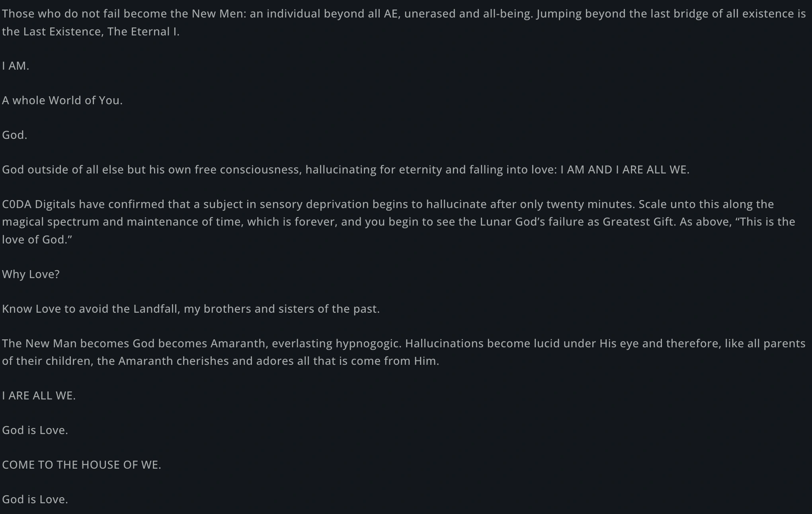Screen dimensions: 812x514
Task: Click the phrase "I AM AND I ARE ALL WE."
Action: click(625, 170)
